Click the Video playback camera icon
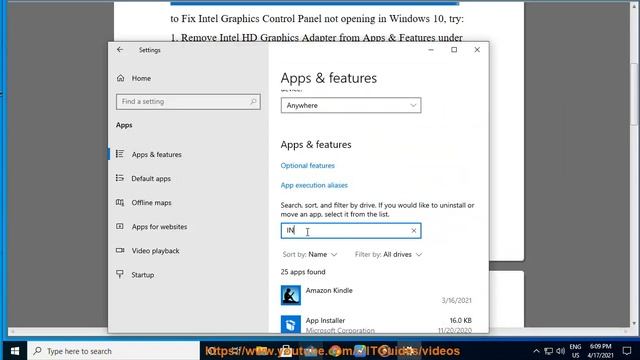640x360 pixels. 120,250
